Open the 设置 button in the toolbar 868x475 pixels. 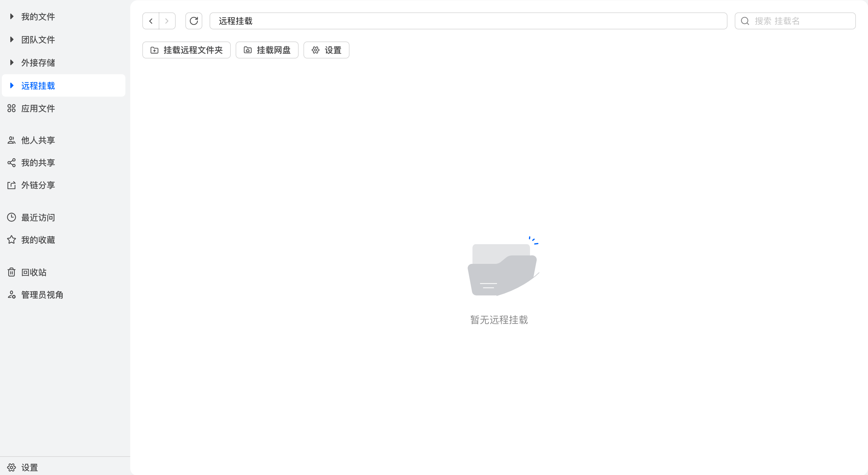pos(326,50)
